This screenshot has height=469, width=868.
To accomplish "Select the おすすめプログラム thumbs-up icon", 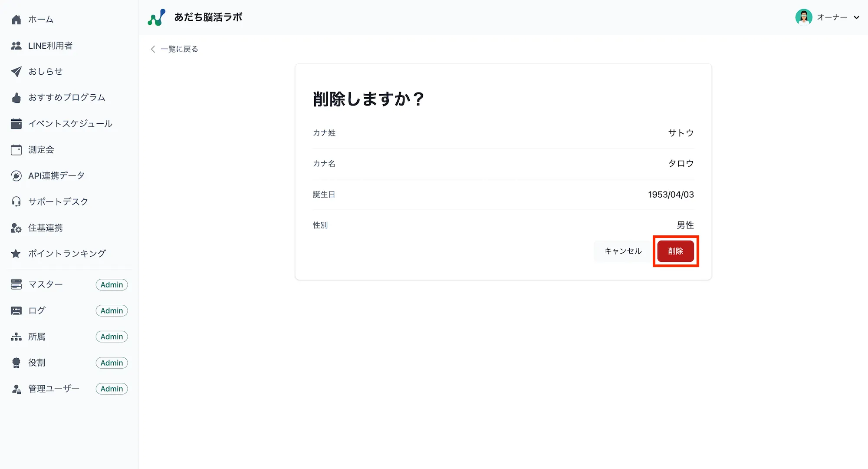I will pyautogui.click(x=16, y=97).
